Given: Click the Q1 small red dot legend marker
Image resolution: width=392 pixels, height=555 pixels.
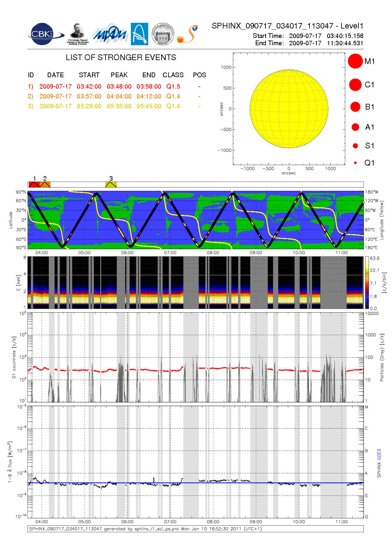Looking at the screenshot, I should point(355,163).
